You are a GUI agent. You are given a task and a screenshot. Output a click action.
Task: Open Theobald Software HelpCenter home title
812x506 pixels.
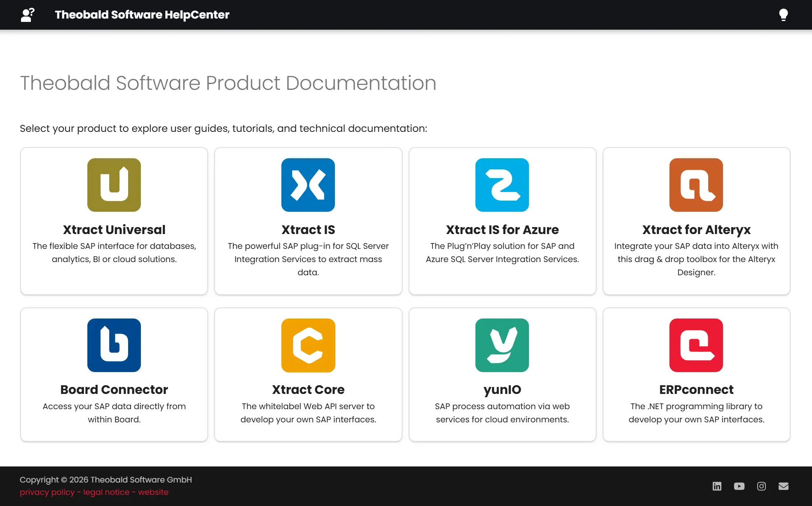coord(142,15)
